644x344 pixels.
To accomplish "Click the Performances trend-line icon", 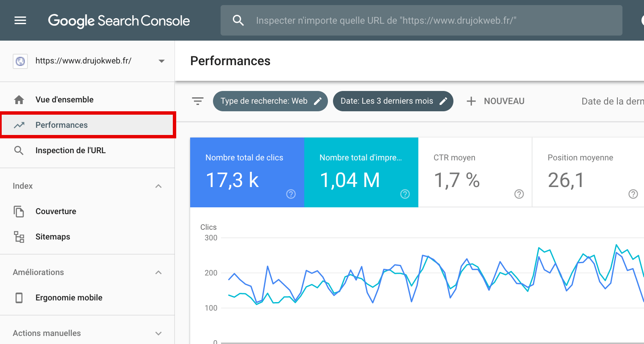I will pyautogui.click(x=19, y=125).
